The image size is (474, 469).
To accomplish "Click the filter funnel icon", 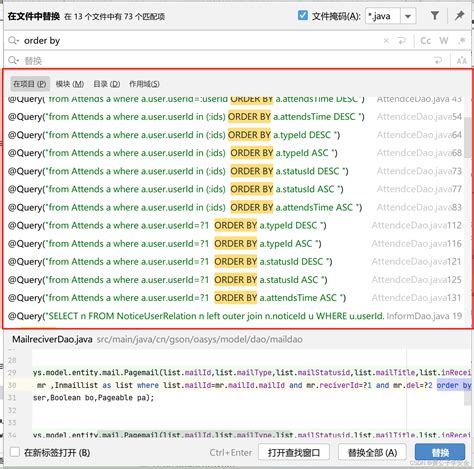I will pos(434,16).
